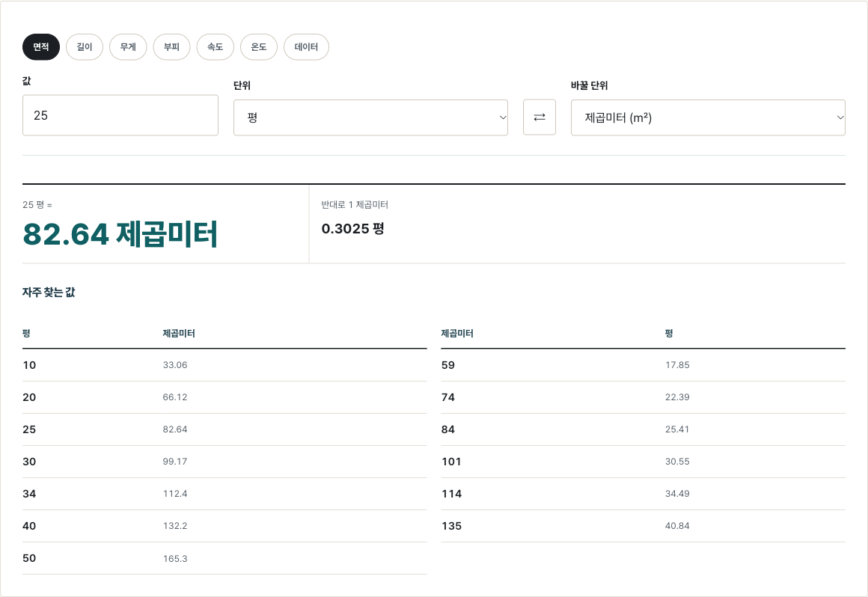The width and height of the screenshot is (868, 597).
Task: Switch to the 길이 category tab
Action: [85, 47]
